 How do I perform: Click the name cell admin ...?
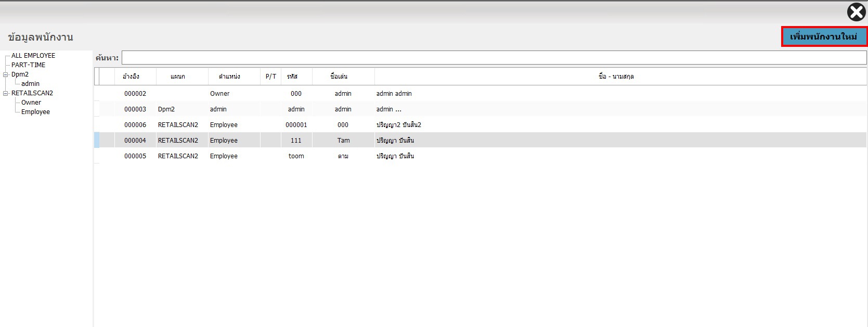pos(620,109)
